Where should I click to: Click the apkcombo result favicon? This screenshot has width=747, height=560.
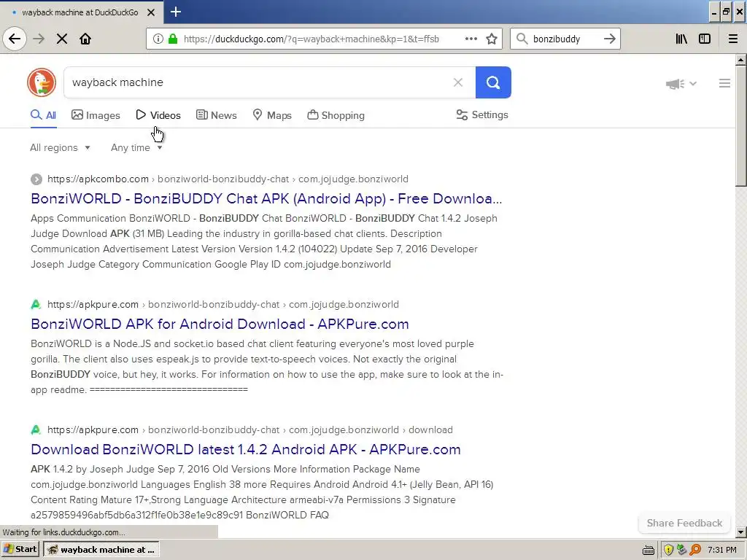click(36, 179)
